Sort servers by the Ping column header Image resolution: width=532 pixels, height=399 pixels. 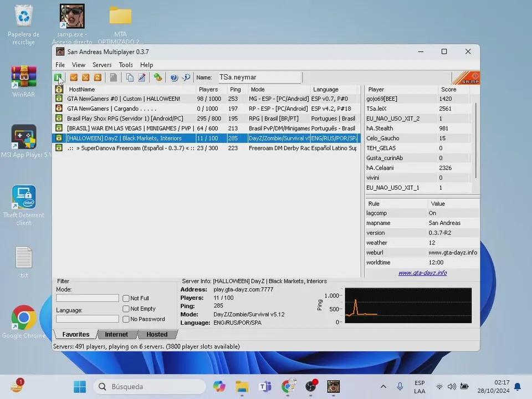pyautogui.click(x=237, y=89)
